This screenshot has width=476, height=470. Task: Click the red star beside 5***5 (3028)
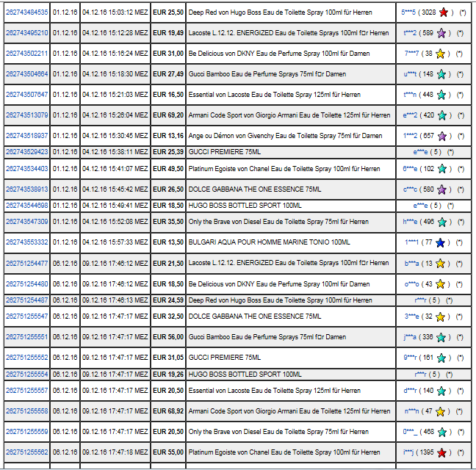[444, 12]
